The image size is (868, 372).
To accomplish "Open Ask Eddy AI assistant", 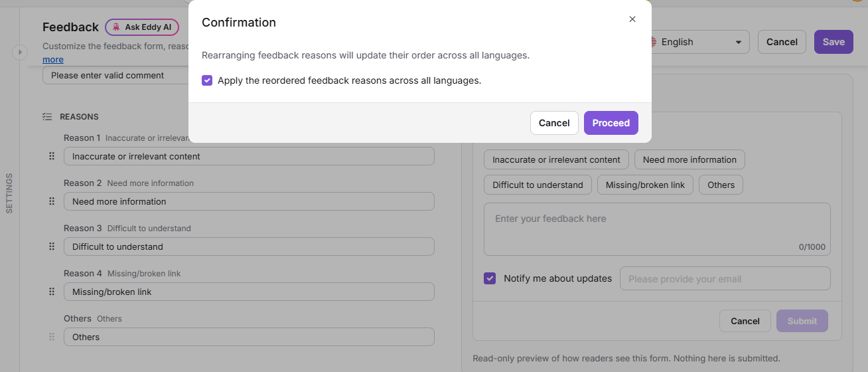I will [142, 27].
